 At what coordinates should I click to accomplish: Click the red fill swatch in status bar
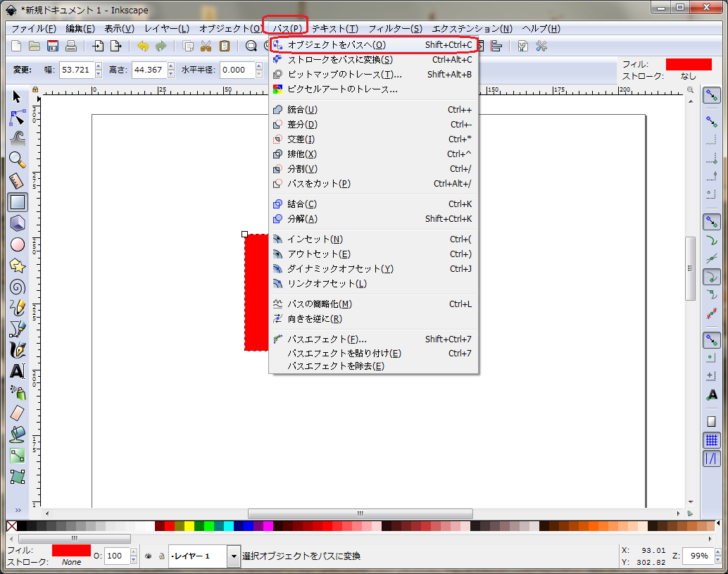(71, 550)
